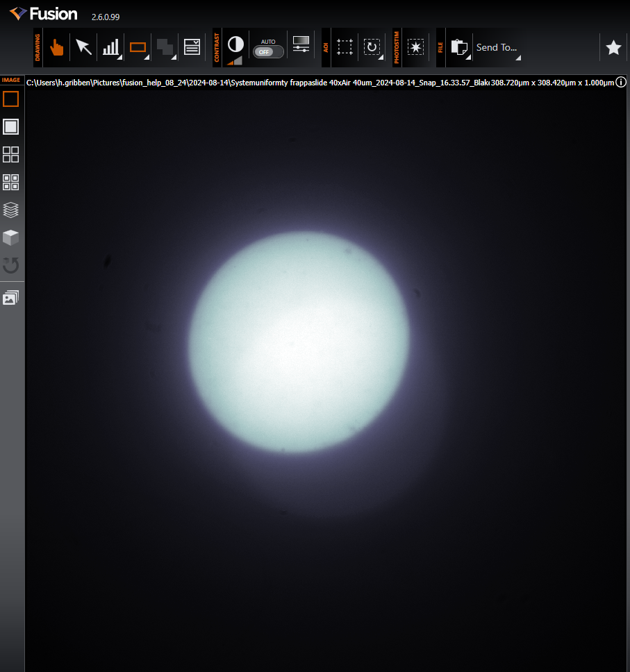Click the overlapping squares overlay icon
Screen dimensions: 630x672
pyautogui.click(x=165, y=47)
